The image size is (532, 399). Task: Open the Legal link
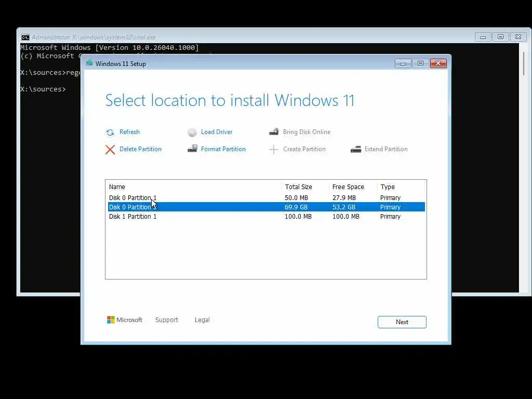click(x=202, y=320)
